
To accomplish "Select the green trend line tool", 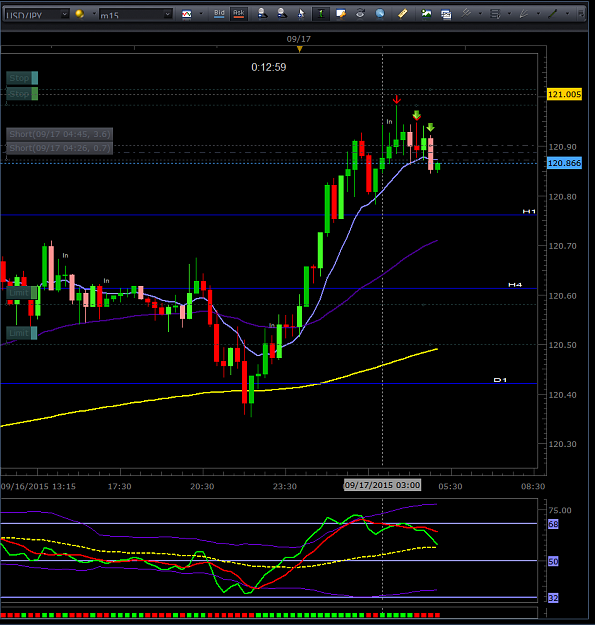I will (553, 14).
